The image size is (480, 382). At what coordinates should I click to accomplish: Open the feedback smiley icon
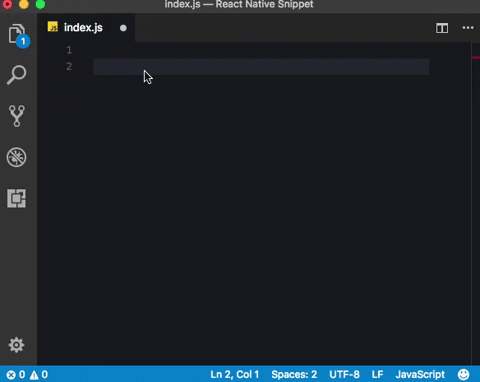(463, 375)
